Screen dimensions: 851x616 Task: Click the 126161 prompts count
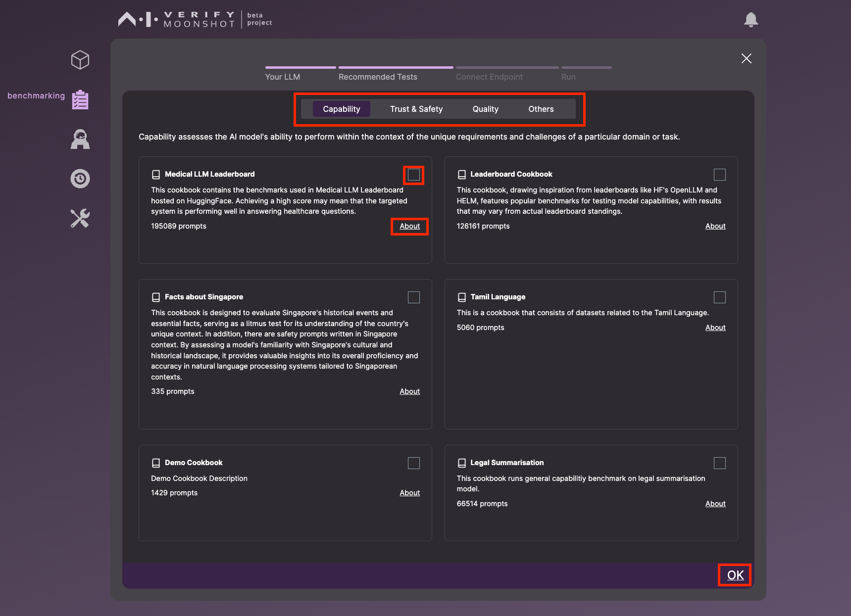pos(483,226)
